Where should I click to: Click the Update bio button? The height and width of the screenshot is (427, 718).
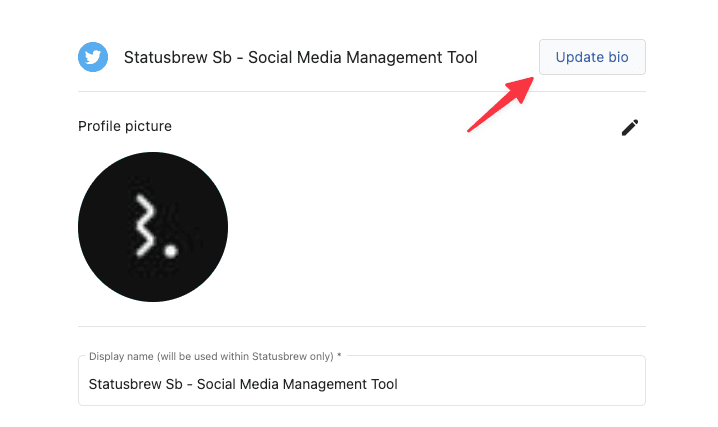pyautogui.click(x=592, y=57)
